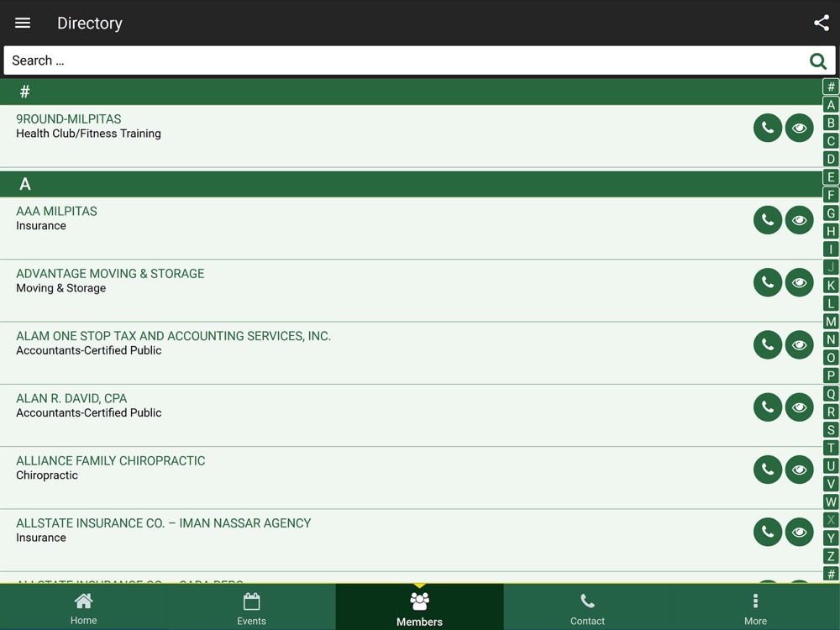
Task: Call 9ROUND-MILPITAS using phone icon
Action: point(768,128)
